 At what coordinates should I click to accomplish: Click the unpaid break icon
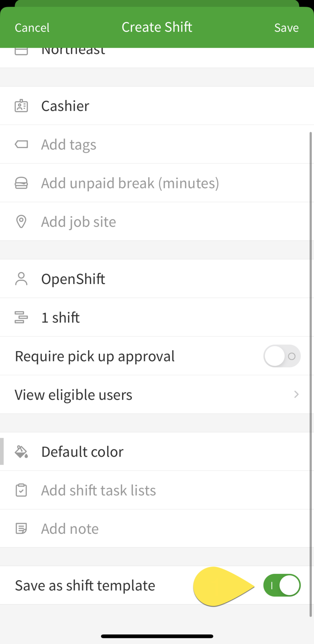pyautogui.click(x=21, y=183)
